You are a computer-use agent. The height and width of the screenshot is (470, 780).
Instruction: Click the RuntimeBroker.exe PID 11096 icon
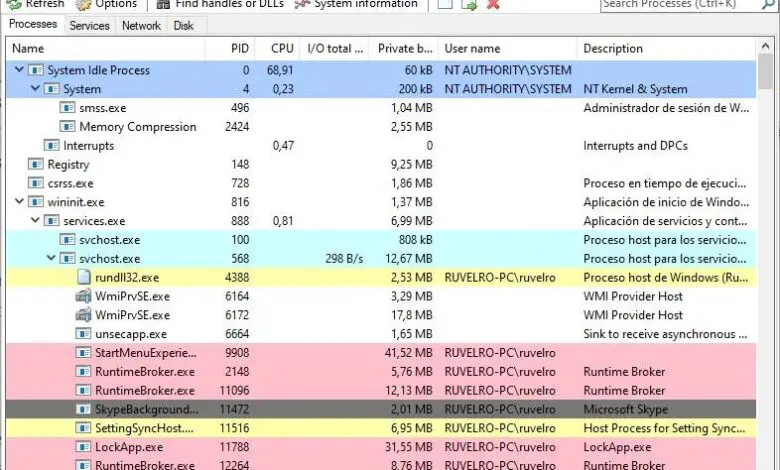coord(83,390)
